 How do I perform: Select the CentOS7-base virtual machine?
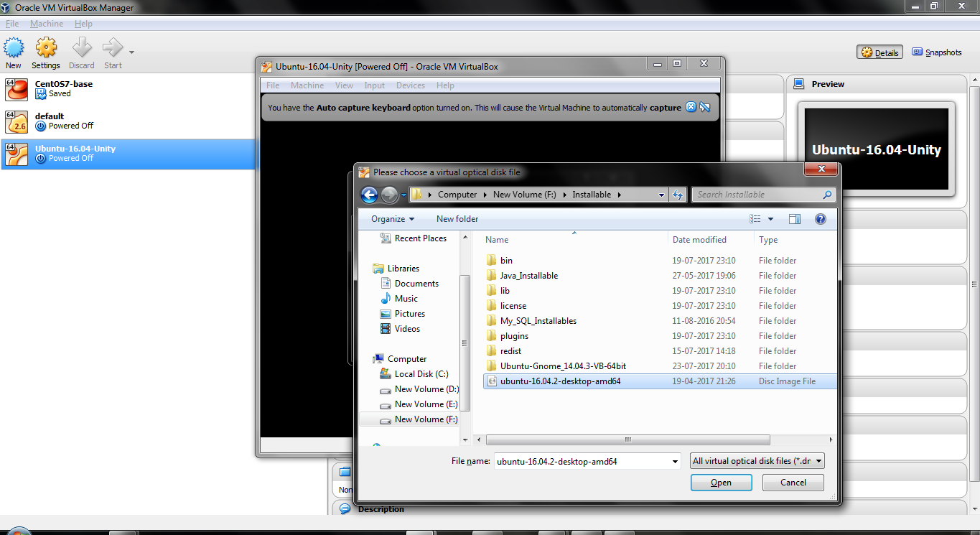[x=128, y=89]
